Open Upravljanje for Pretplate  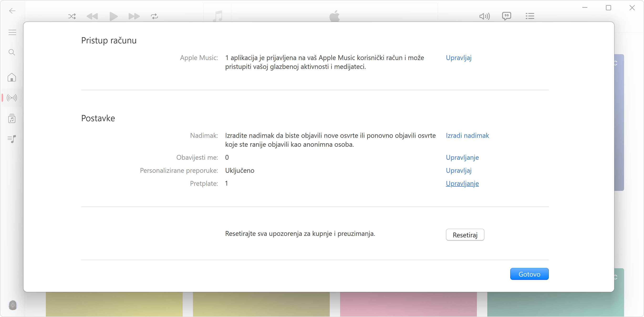[462, 184]
